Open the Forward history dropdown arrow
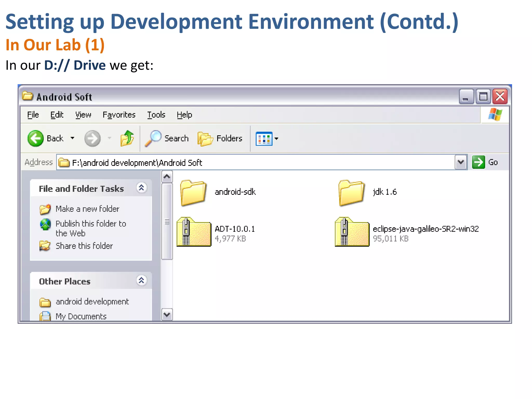This screenshot has width=532, height=399. 109,138
